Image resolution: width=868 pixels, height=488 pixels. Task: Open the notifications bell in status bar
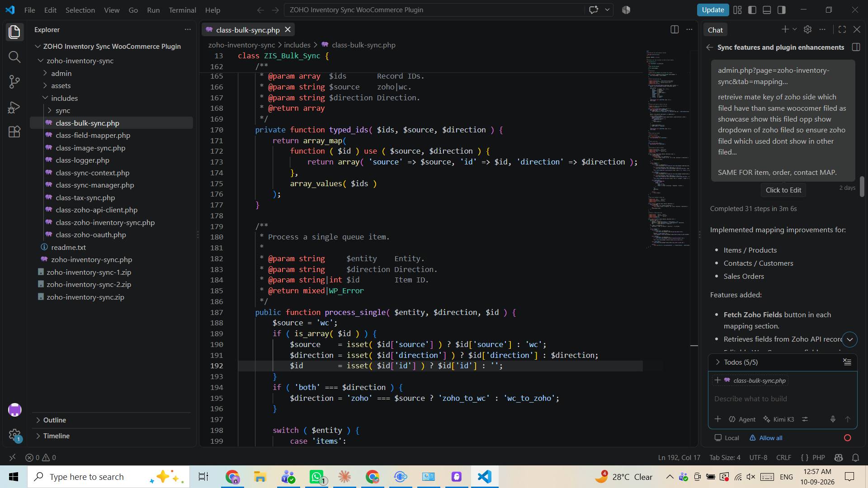click(855, 457)
